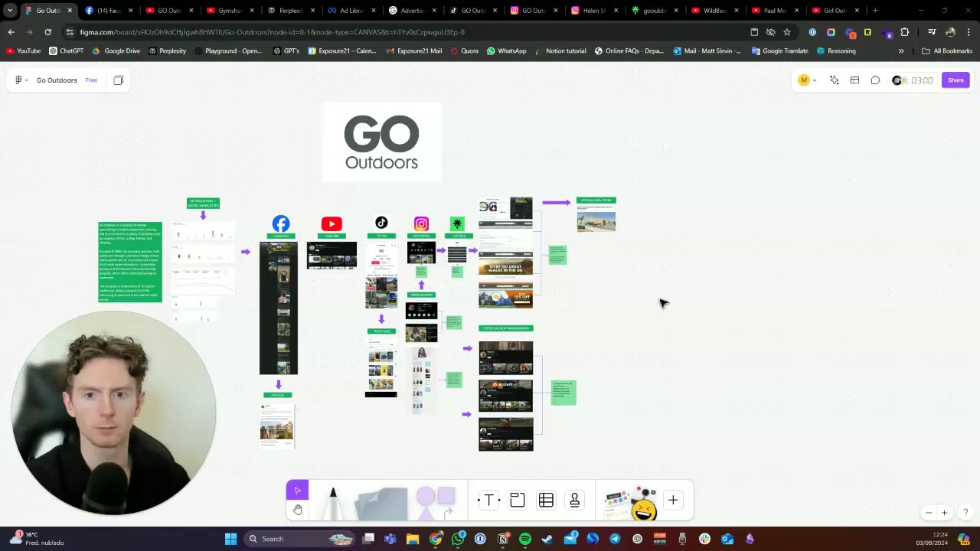The height and width of the screenshot is (551, 980).
Task: Go back in browser history
Action: pos(11,32)
